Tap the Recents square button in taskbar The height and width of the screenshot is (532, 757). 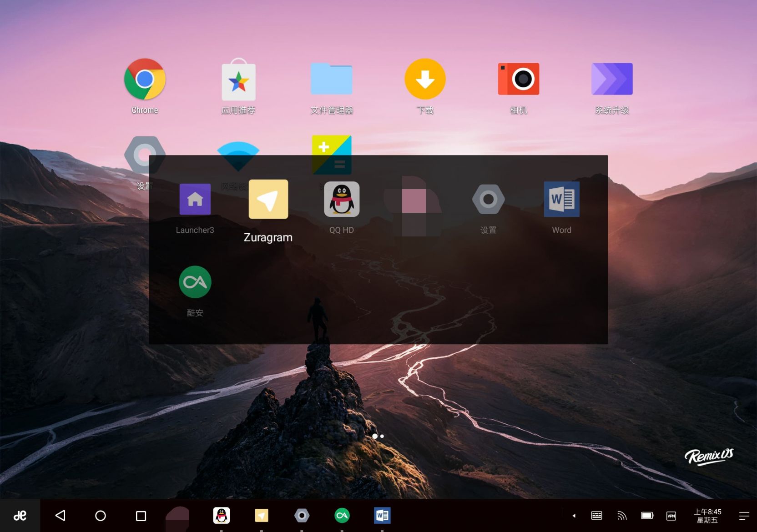point(141,516)
